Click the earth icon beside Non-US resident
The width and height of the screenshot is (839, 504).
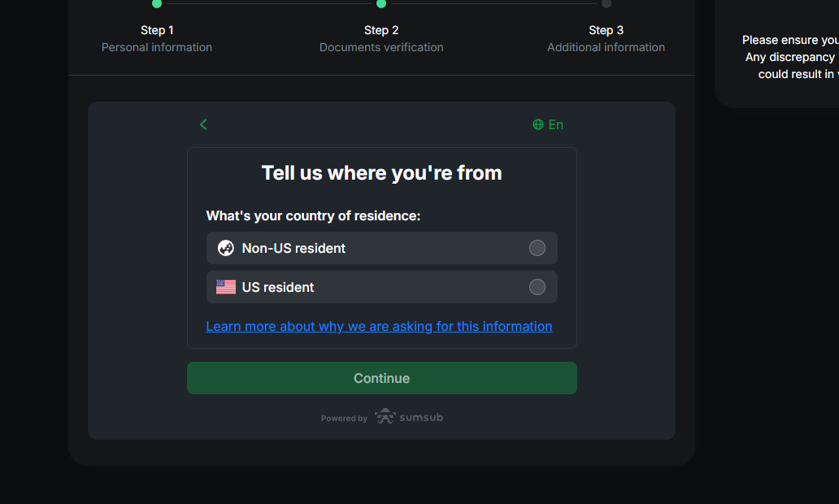[226, 248]
